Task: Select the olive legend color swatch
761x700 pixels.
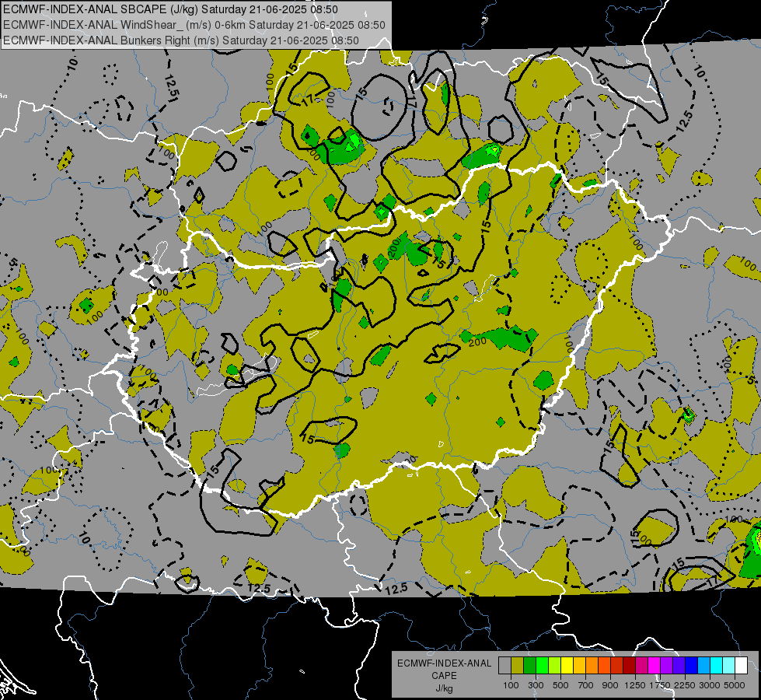Action: (518, 666)
